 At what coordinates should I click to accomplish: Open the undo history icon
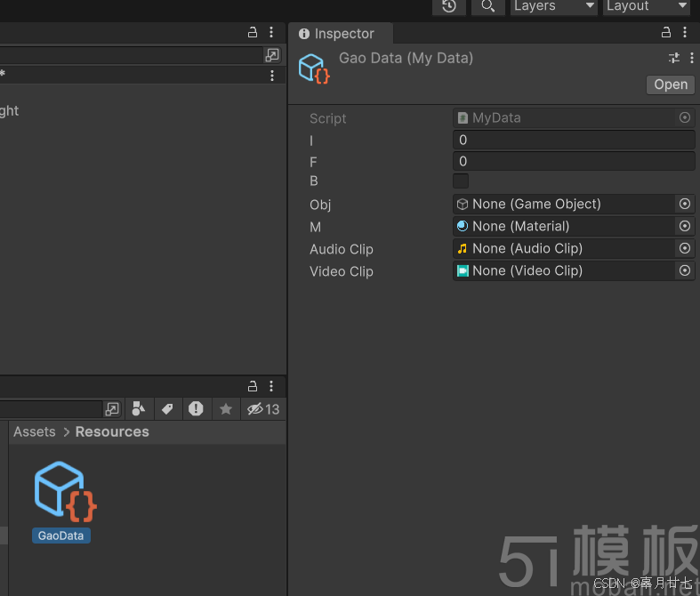click(x=448, y=6)
